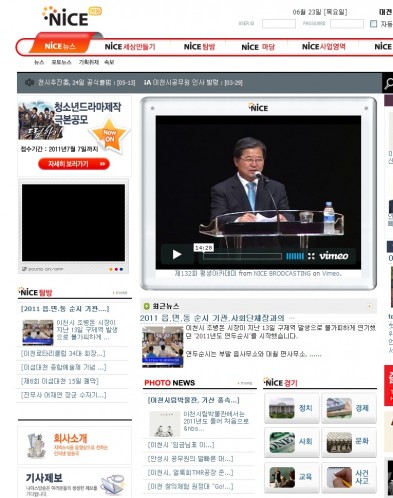393x498 pixels.
Task: Open the NiCE 사업영역 menu
Action: (x=323, y=47)
